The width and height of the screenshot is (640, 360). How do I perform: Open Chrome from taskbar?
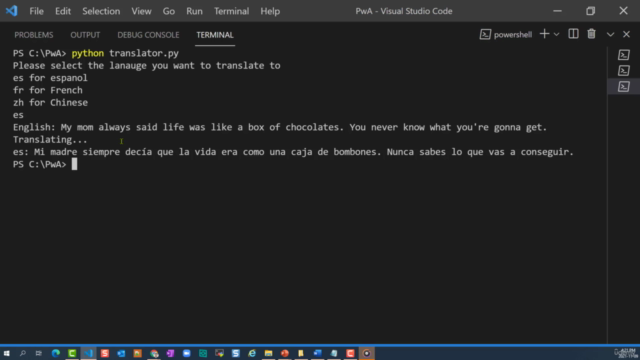[x=154, y=353]
